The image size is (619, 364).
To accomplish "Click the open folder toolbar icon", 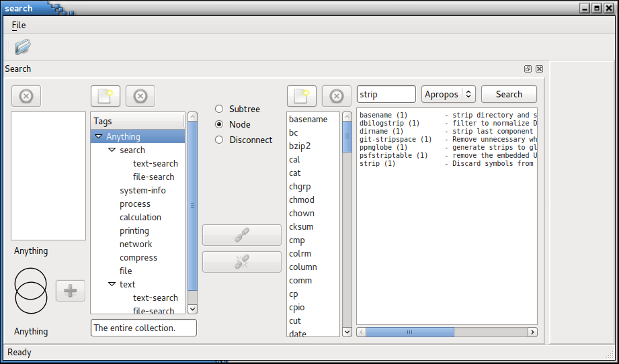I will click(x=23, y=47).
